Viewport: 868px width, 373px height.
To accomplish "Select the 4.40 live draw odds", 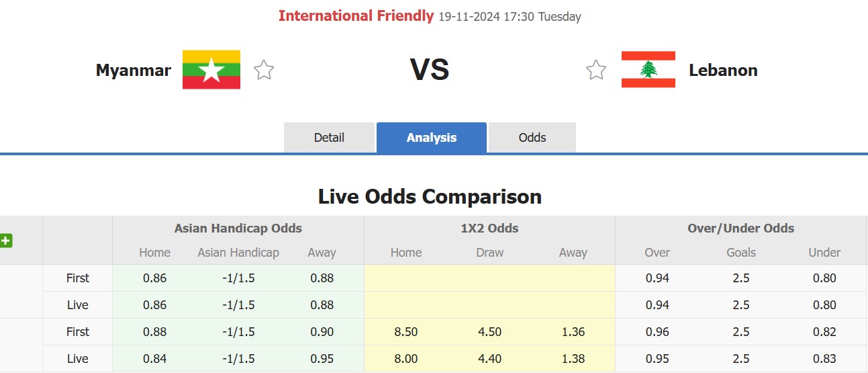I will [489, 359].
